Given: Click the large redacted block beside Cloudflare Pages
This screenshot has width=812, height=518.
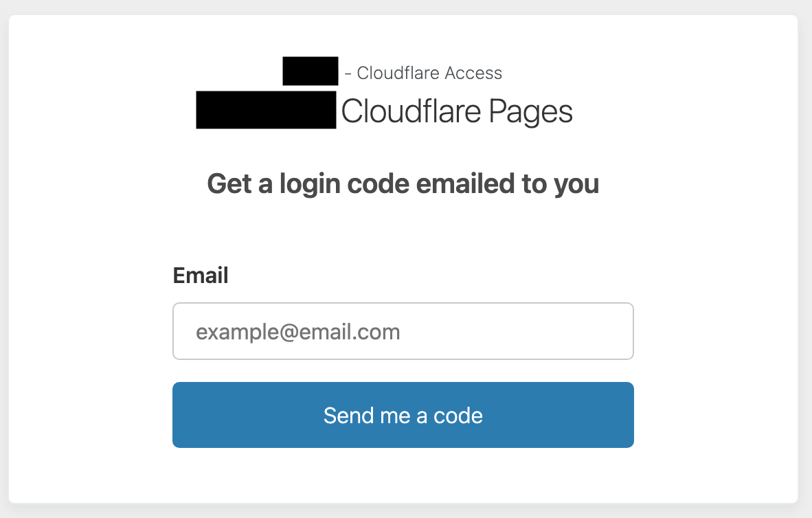Looking at the screenshot, I should coord(266,110).
